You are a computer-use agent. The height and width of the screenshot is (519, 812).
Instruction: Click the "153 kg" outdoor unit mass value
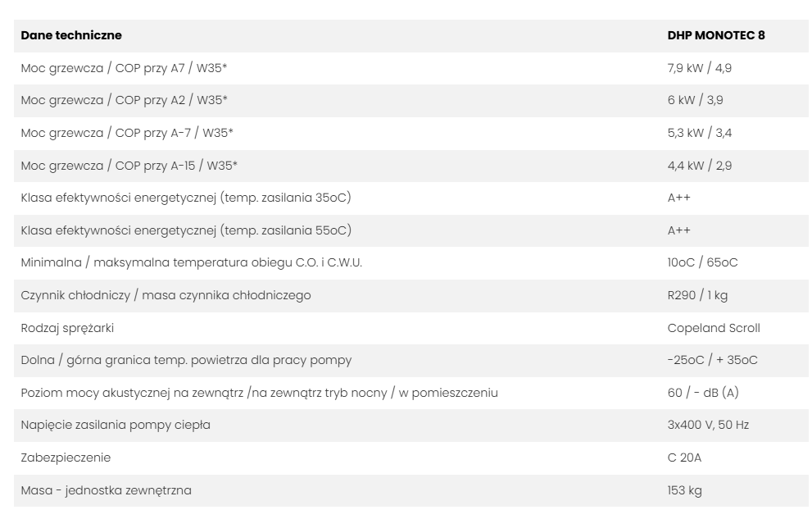point(684,491)
